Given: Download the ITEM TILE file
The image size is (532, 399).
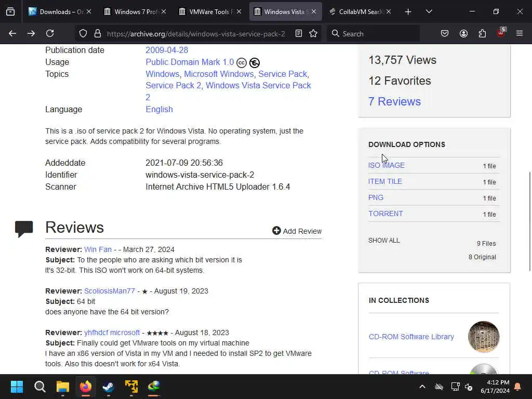Looking at the screenshot, I should coord(385,181).
